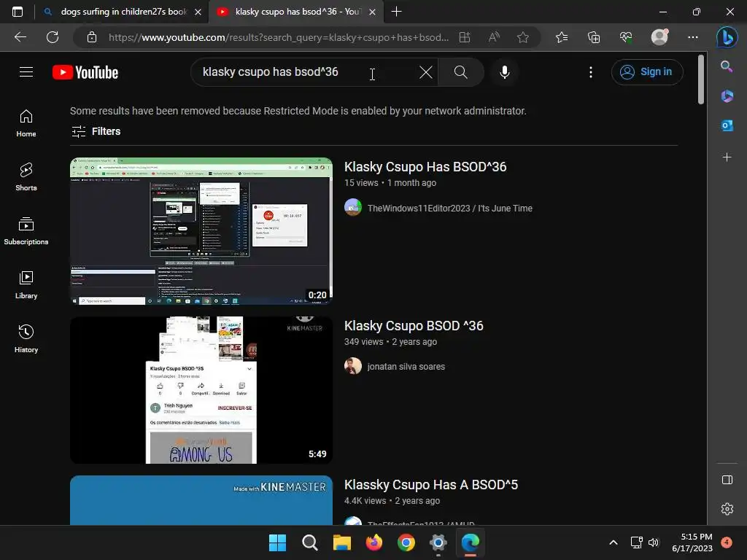Open the volume control in the tray
The image size is (747, 560).
[654, 542]
